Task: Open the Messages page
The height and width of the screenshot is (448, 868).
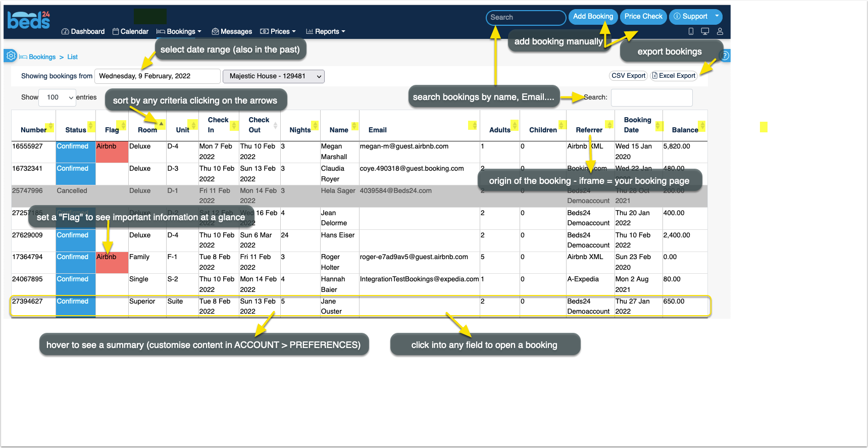Action: pos(232,31)
